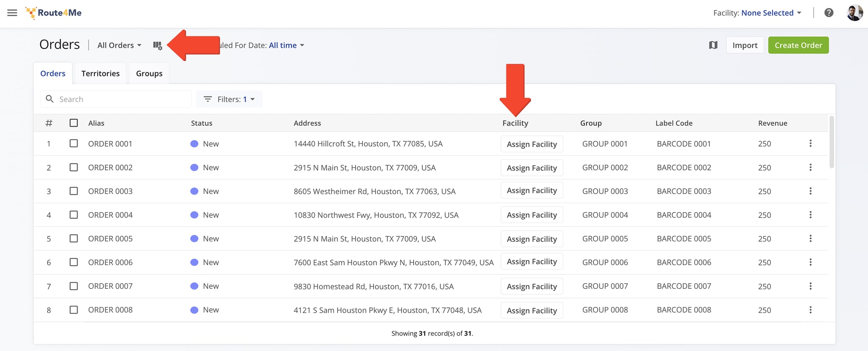Viewport: 868px width, 351px height.
Task: Click the Create Order button
Action: pos(798,45)
